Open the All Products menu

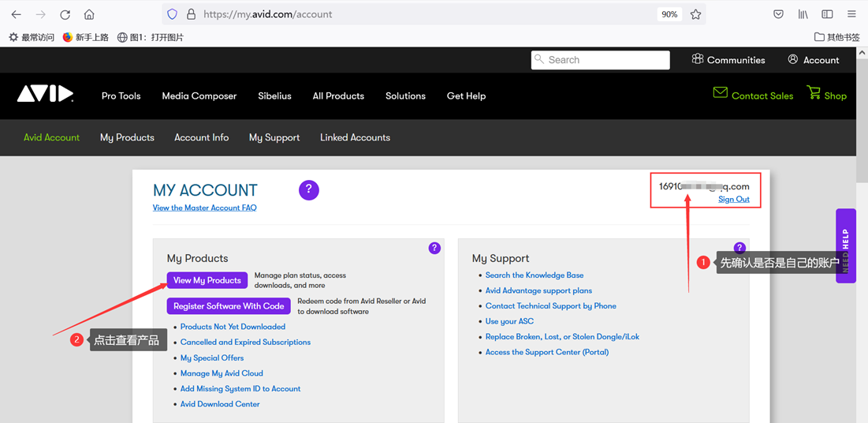point(338,96)
